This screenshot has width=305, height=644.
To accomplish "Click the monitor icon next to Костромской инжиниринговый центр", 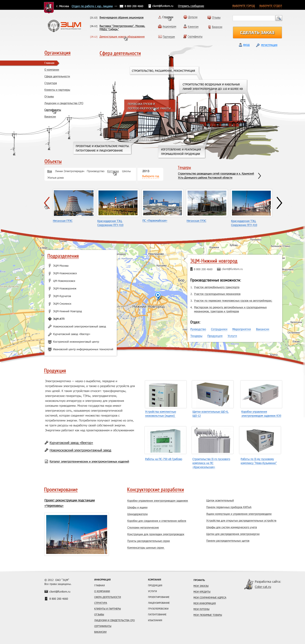I will [x=50, y=342].
